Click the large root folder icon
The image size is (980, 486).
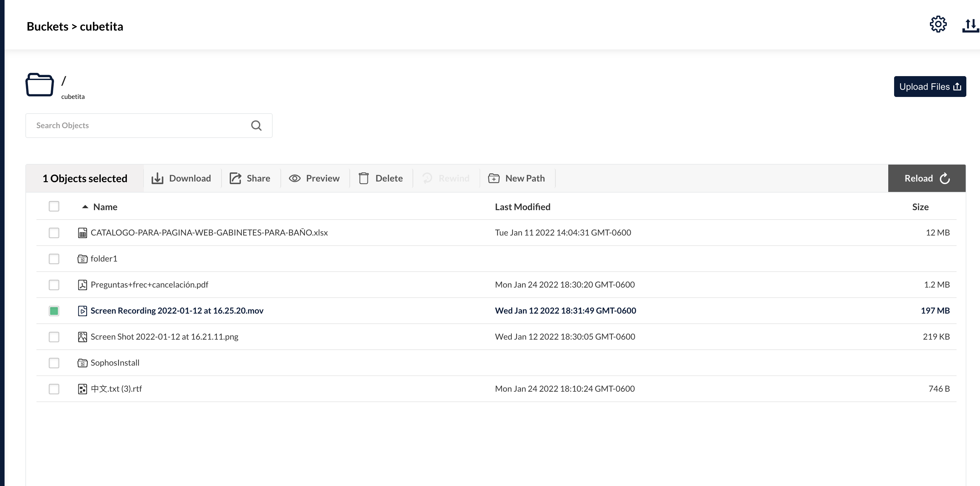click(40, 85)
